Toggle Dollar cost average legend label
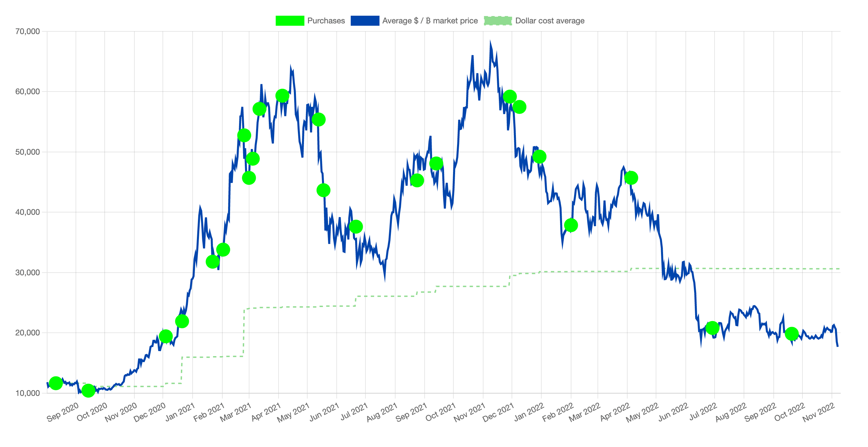 coord(550,21)
